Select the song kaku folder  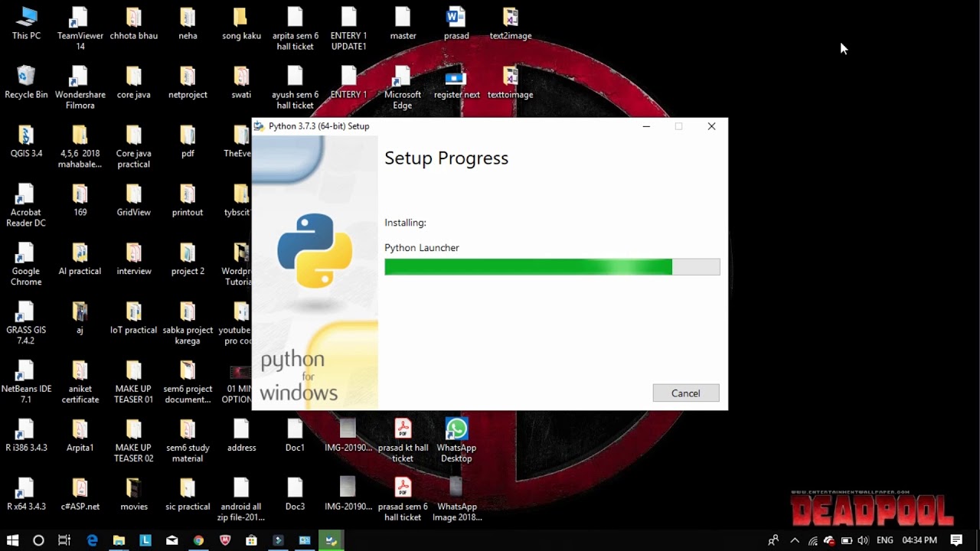(x=241, y=24)
